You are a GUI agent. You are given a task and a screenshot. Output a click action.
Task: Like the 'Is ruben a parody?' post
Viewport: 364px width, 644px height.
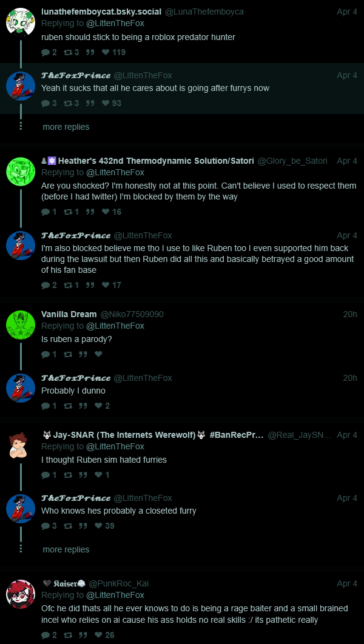[x=98, y=354]
